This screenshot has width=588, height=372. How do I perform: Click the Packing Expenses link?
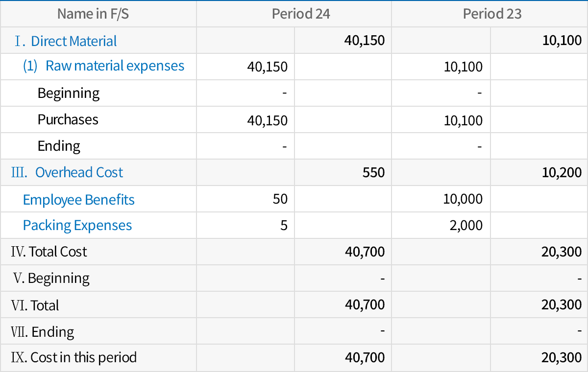77,225
